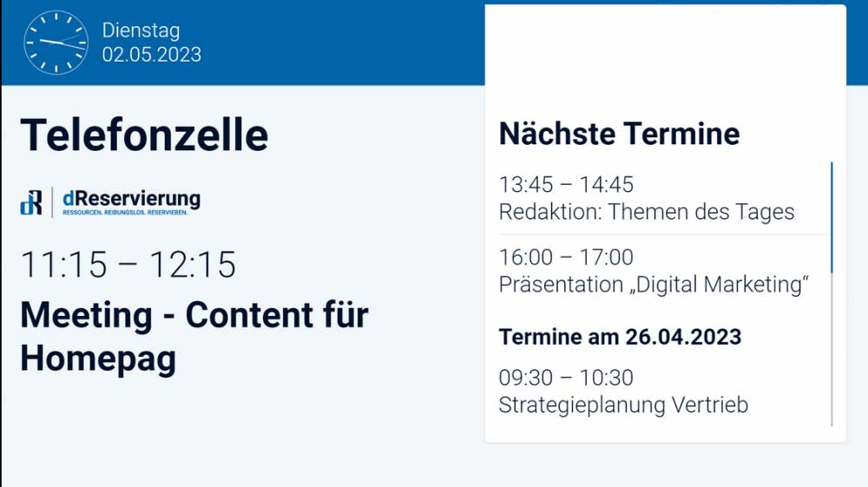Click the current time slot 11:15 – 12:15

point(128,266)
